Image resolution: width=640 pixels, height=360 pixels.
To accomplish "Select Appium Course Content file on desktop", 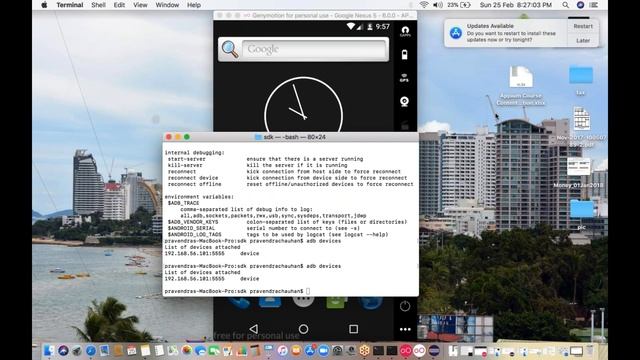I will click(x=521, y=86).
